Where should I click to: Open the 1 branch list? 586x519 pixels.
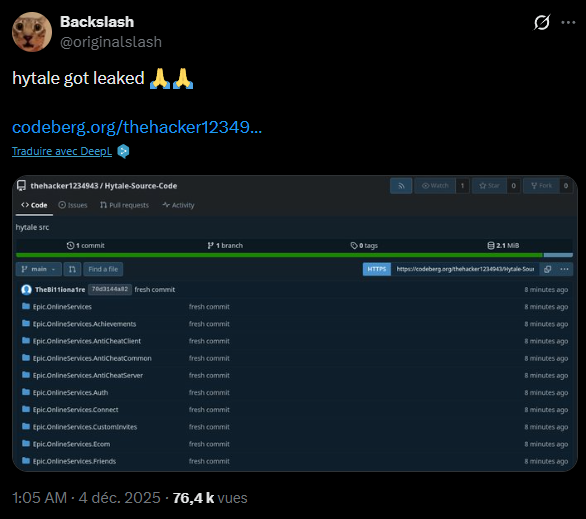point(225,245)
